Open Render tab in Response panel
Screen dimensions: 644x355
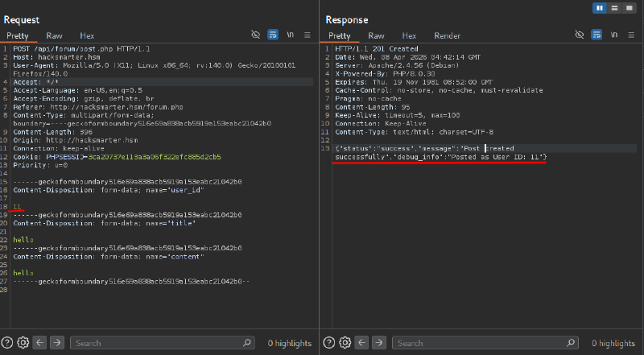[448, 35]
